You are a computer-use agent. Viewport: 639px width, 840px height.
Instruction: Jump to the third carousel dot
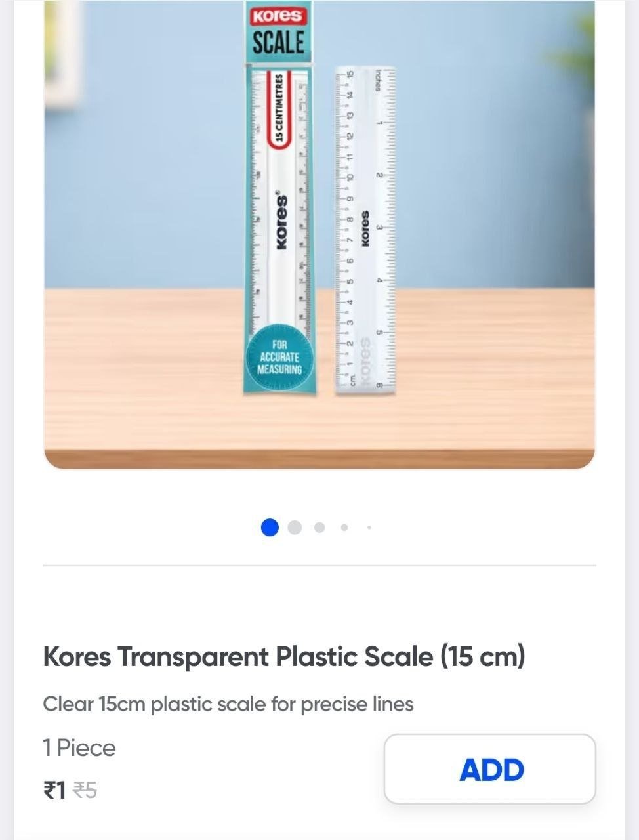click(319, 528)
